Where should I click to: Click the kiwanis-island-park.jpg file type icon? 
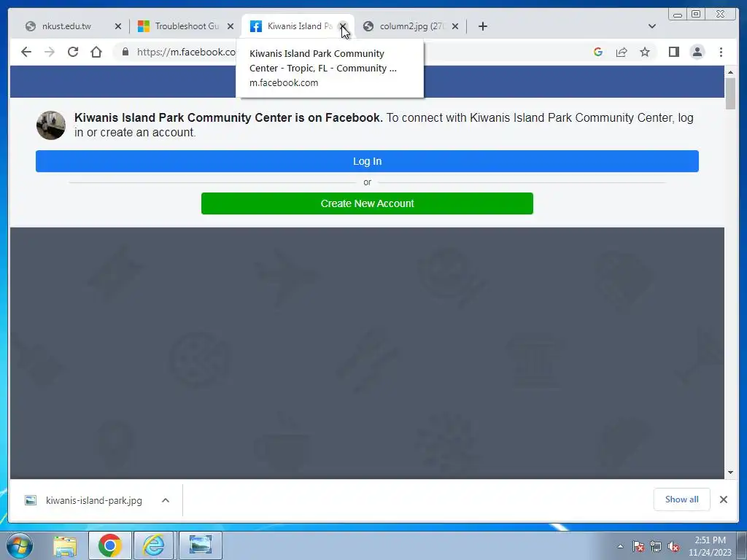pyautogui.click(x=31, y=500)
